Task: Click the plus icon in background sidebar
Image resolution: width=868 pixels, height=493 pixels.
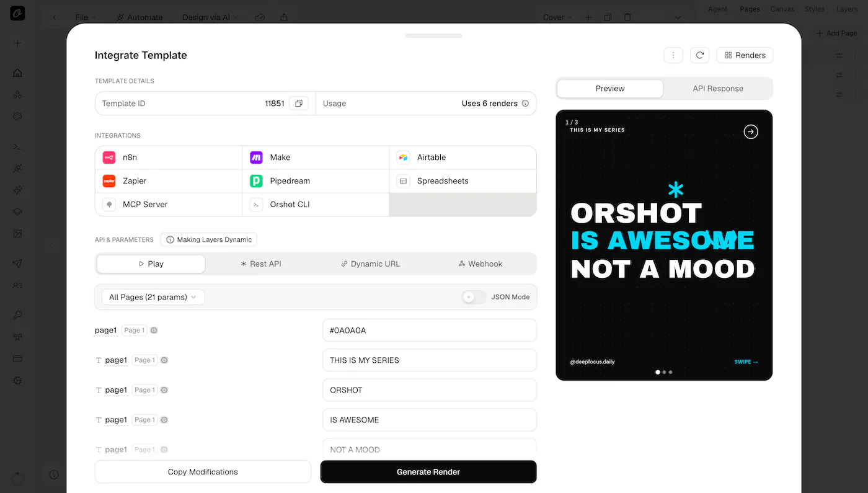Action: [x=17, y=43]
